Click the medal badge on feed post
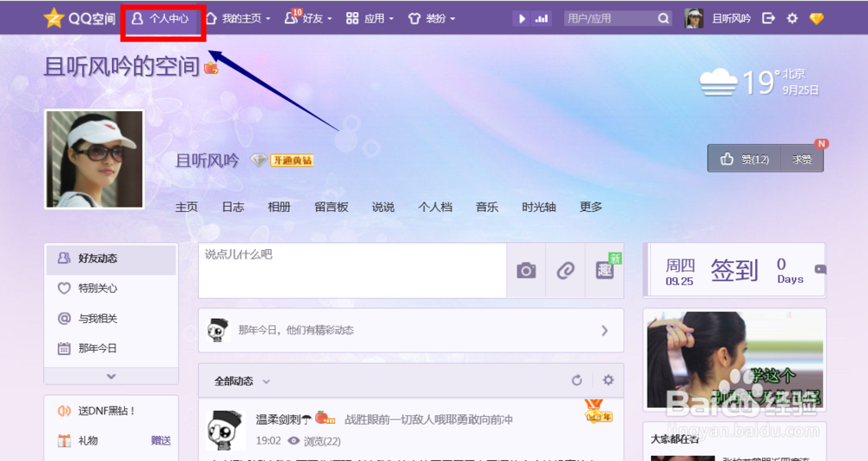This screenshot has height=461, width=868. click(598, 412)
